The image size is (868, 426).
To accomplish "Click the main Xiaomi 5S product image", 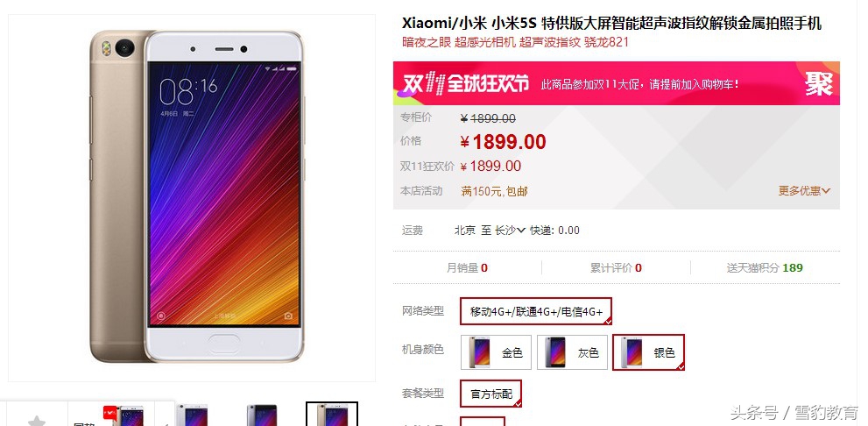I will [x=197, y=196].
